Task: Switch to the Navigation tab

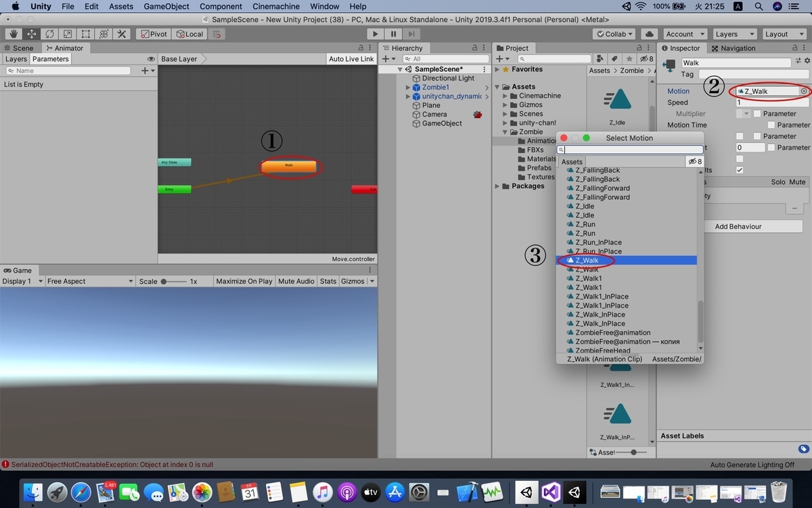Action: 733,48
